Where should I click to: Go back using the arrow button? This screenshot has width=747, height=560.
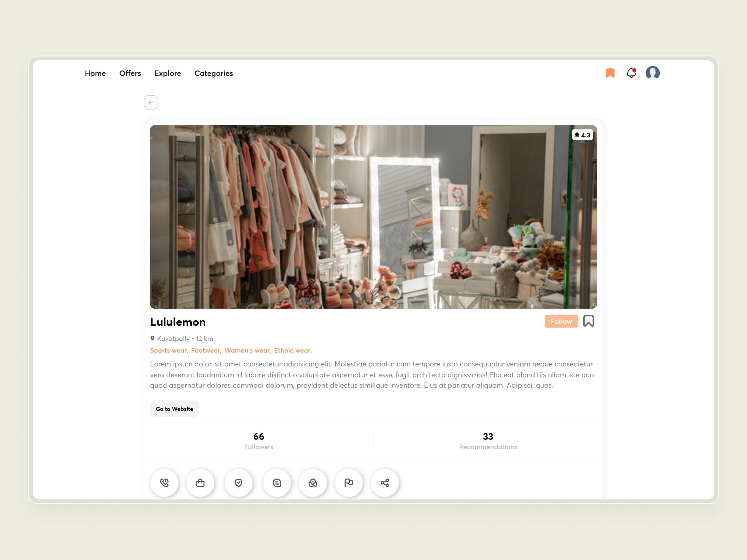(151, 102)
